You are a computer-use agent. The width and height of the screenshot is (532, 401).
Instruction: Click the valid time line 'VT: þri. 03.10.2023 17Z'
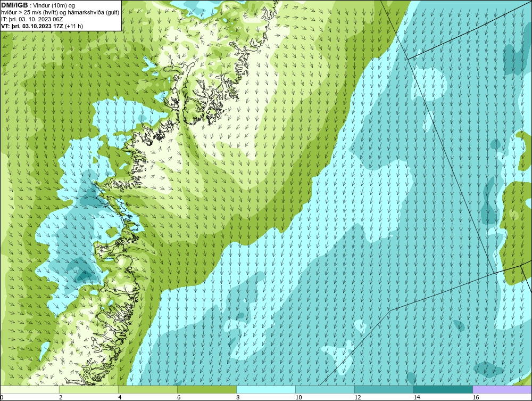[32, 26]
